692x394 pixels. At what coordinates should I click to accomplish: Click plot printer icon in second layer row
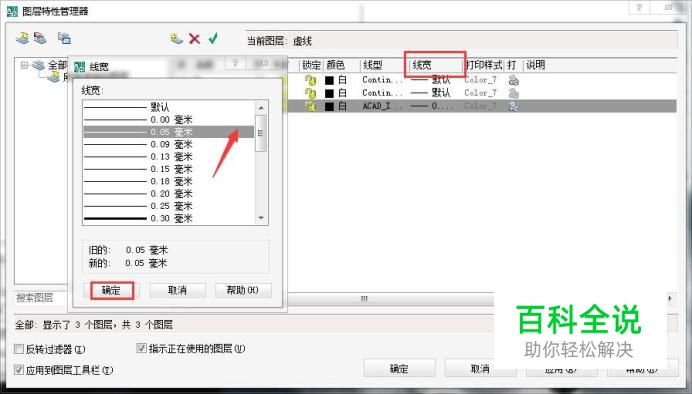(x=513, y=93)
